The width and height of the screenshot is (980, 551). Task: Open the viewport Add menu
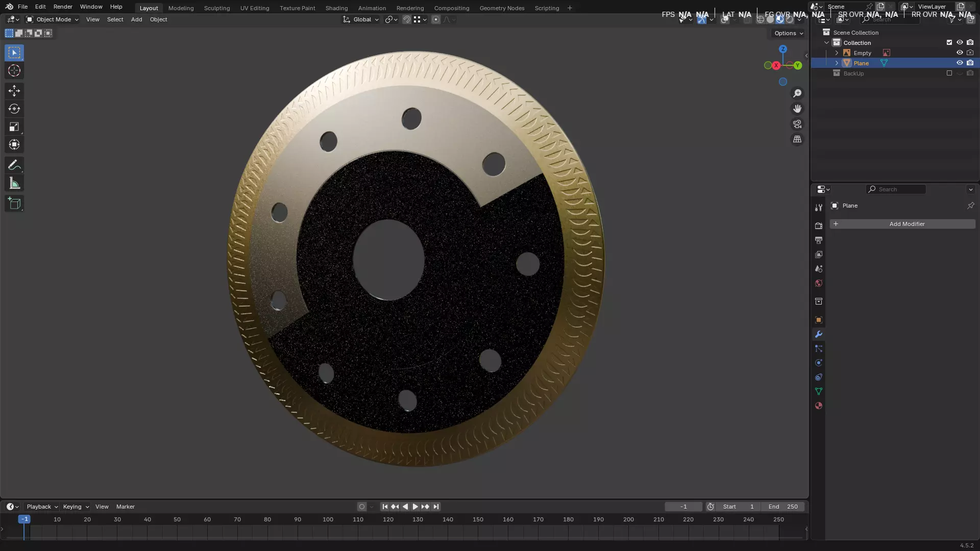point(136,19)
